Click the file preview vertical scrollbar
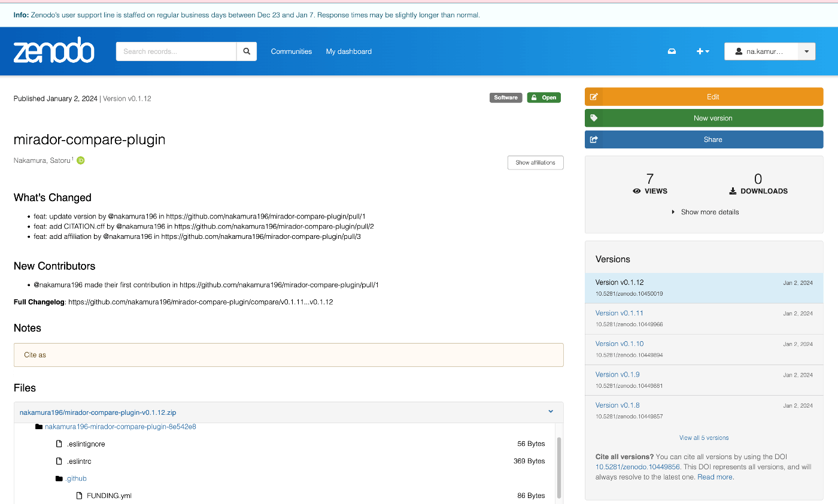Image resolution: width=838 pixels, height=504 pixels. [559, 467]
